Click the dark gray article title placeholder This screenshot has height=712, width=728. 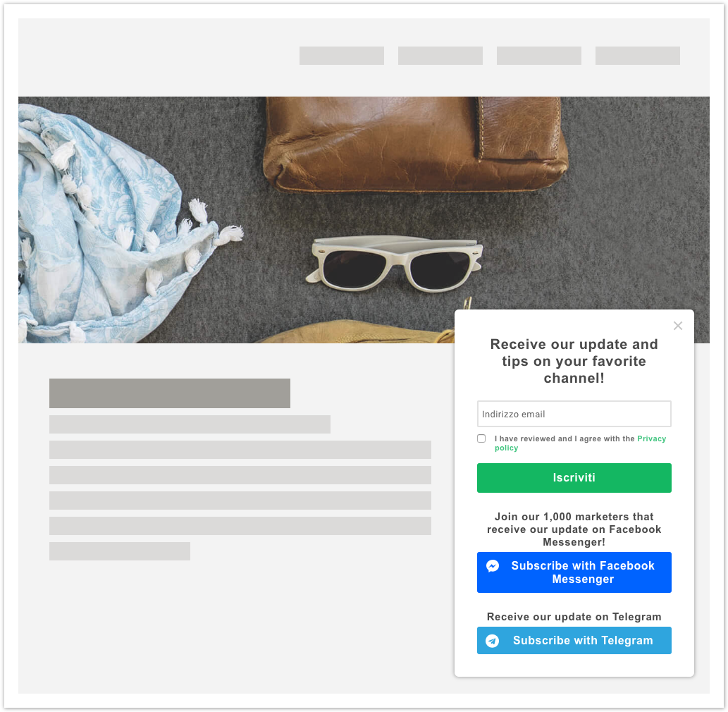[x=169, y=393]
